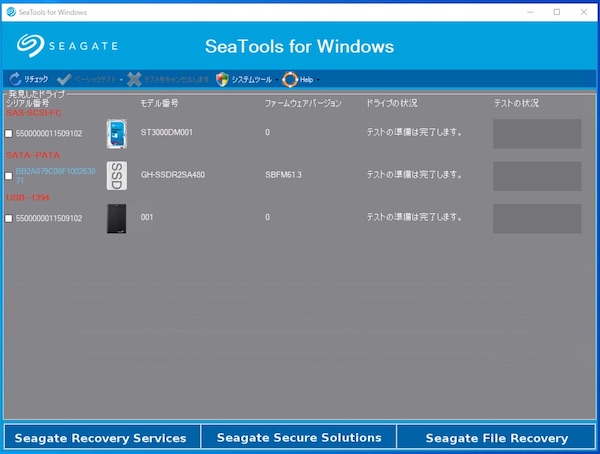Screen dimensions: 600x454
Task: Open the System Tools dropdown arrow
Action: click(x=277, y=80)
